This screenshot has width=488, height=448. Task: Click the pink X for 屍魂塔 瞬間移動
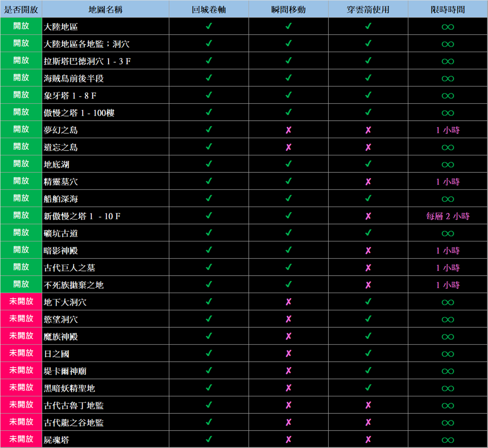click(288, 439)
